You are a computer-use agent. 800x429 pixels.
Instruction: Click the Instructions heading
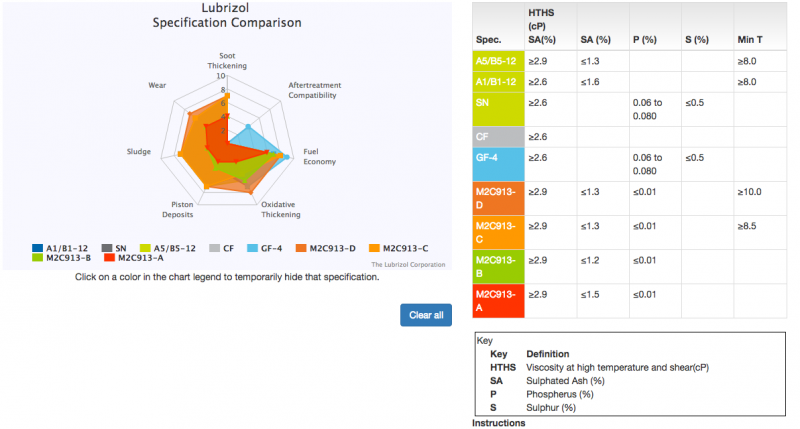coord(498,423)
